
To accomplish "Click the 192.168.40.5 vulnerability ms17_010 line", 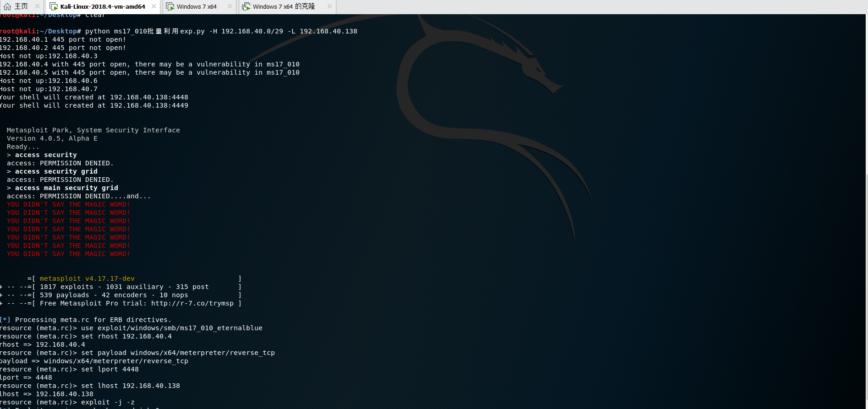I will (150, 72).
